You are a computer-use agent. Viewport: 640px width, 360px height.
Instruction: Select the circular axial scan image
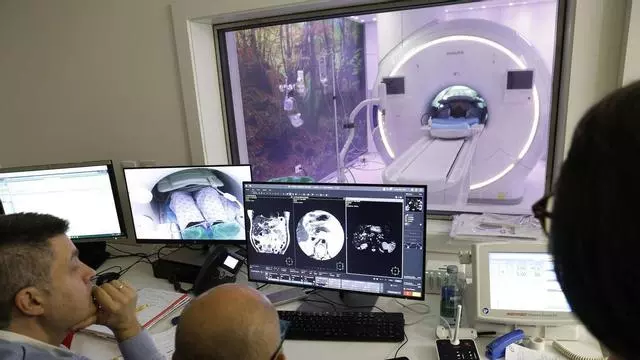[x=320, y=236]
